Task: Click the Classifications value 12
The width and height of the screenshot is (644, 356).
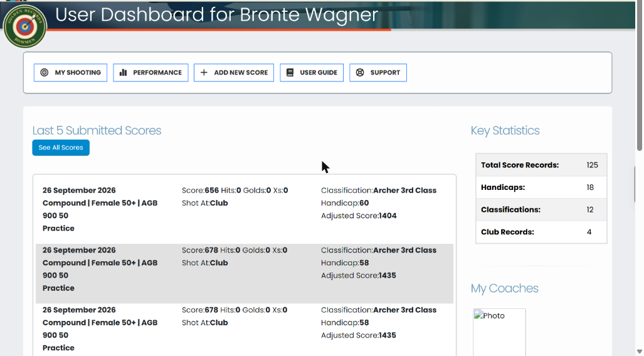Action: point(590,210)
